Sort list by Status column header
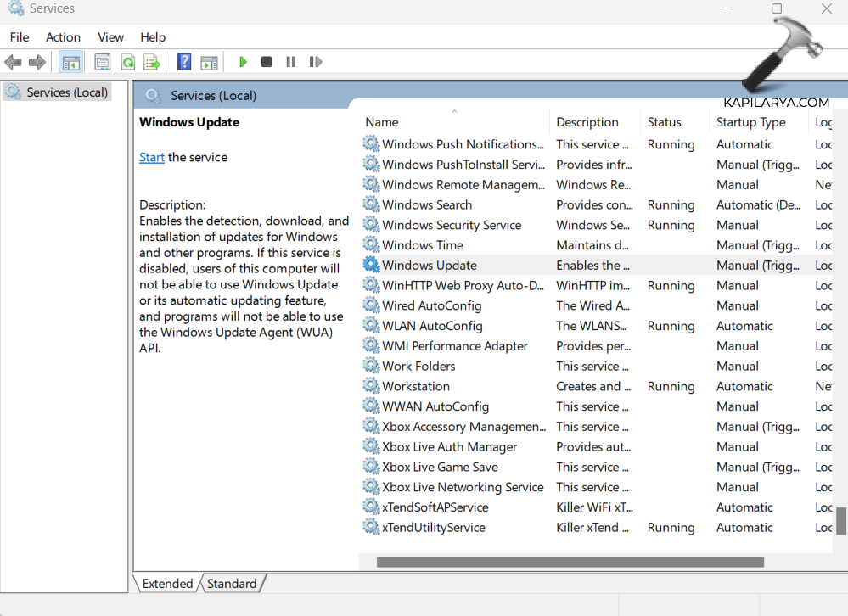 point(664,122)
